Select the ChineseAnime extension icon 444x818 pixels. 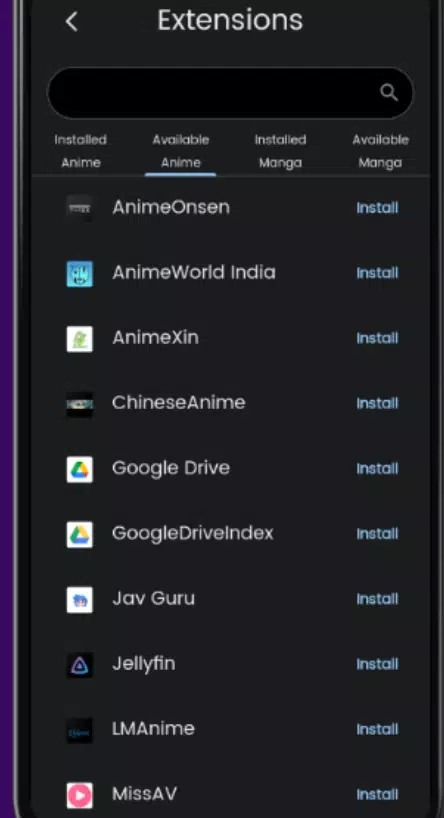[80, 404]
